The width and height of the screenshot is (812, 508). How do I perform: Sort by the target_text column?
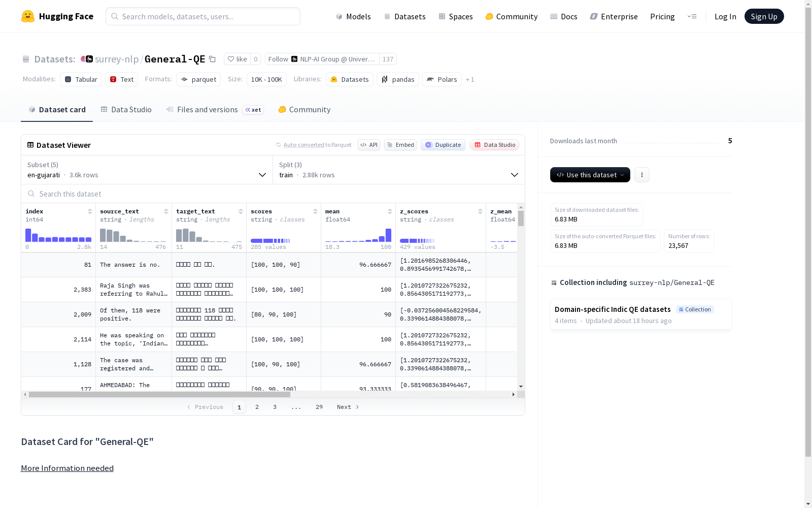pyautogui.click(x=241, y=211)
